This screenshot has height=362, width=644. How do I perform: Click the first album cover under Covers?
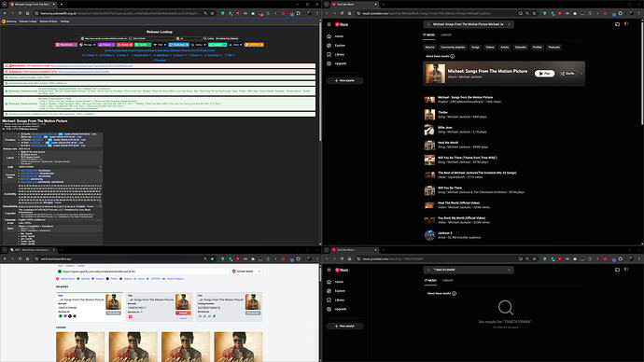80,347
